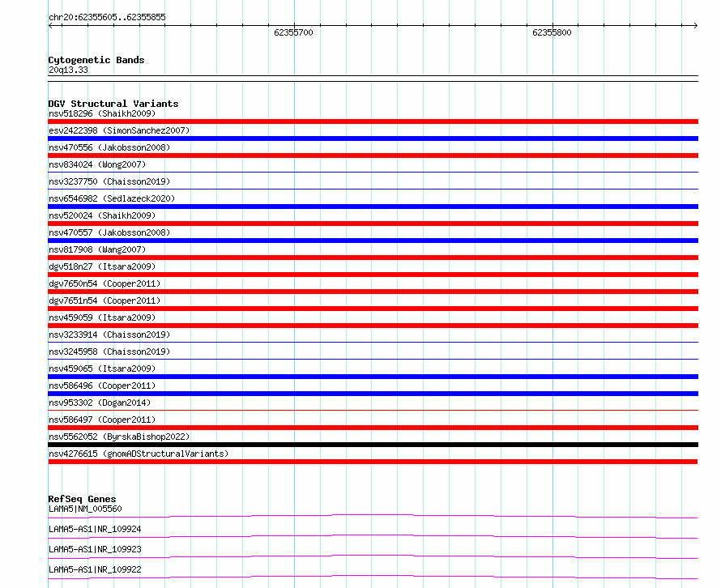Open variant nsv6546982 (Sedlazeck2020) label
The height and width of the screenshot is (588, 721).
(x=112, y=198)
